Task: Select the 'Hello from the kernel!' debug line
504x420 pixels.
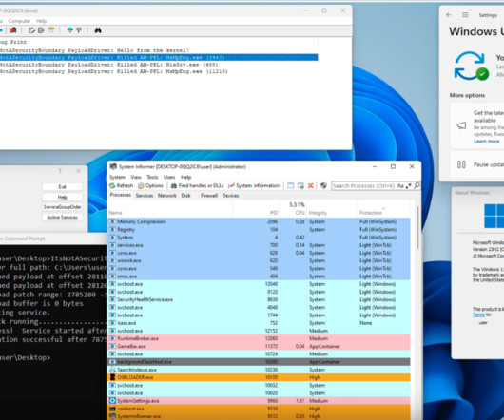Action: point(159,50)
